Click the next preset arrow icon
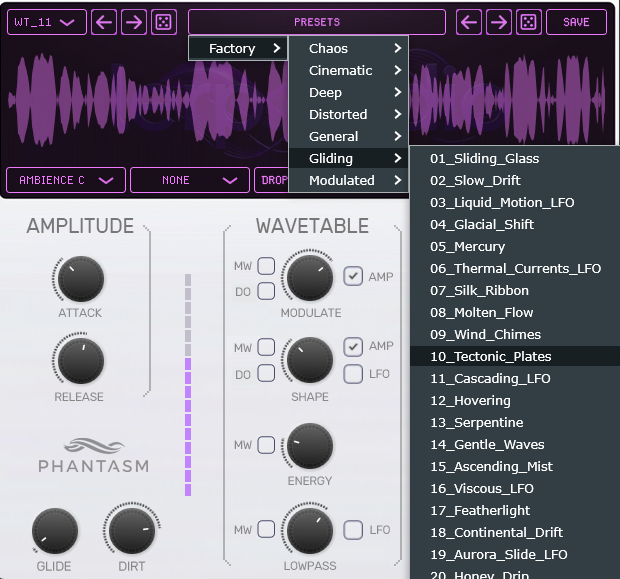Screen dimensions: 620x579 click(x=500, y=22)
